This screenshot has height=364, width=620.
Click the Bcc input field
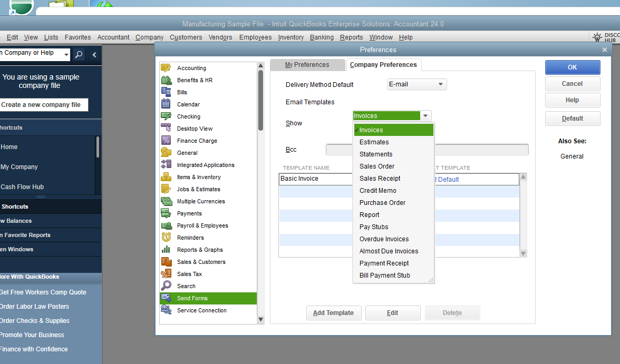[427, 150]
